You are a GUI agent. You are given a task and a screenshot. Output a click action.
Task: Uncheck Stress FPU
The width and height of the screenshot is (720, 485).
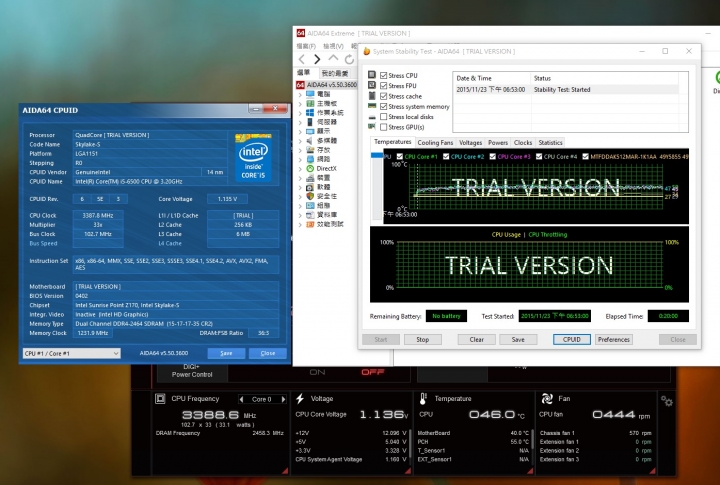[383, 85]
